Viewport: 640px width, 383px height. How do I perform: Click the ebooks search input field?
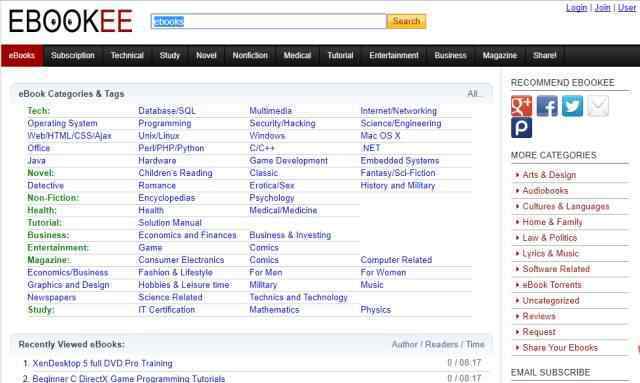point(268,21)
